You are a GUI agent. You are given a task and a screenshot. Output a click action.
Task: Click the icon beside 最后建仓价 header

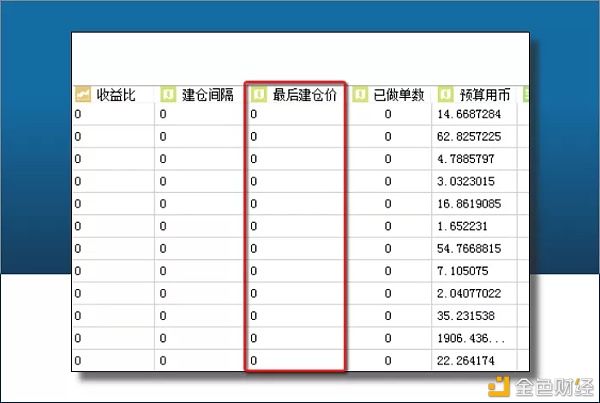click(x=258, y=95)
